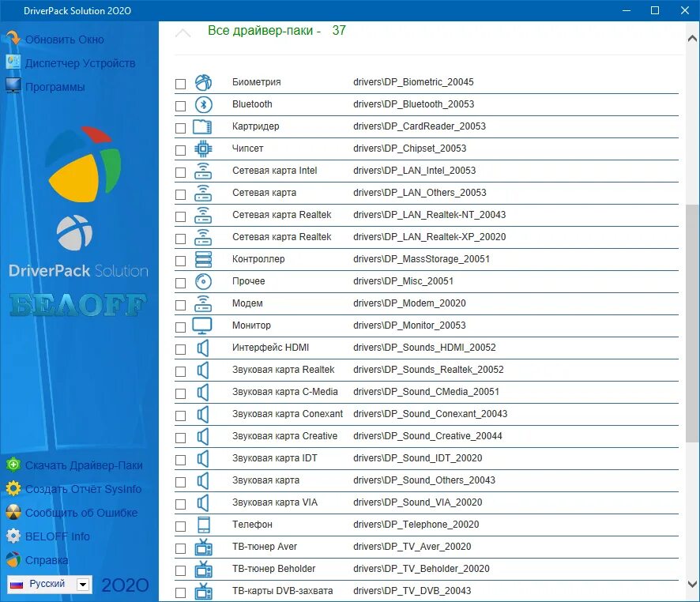This screenshot has width=700, height=602.
Task: Click the scroll up arrow of the list
Action: coord(692,39)
